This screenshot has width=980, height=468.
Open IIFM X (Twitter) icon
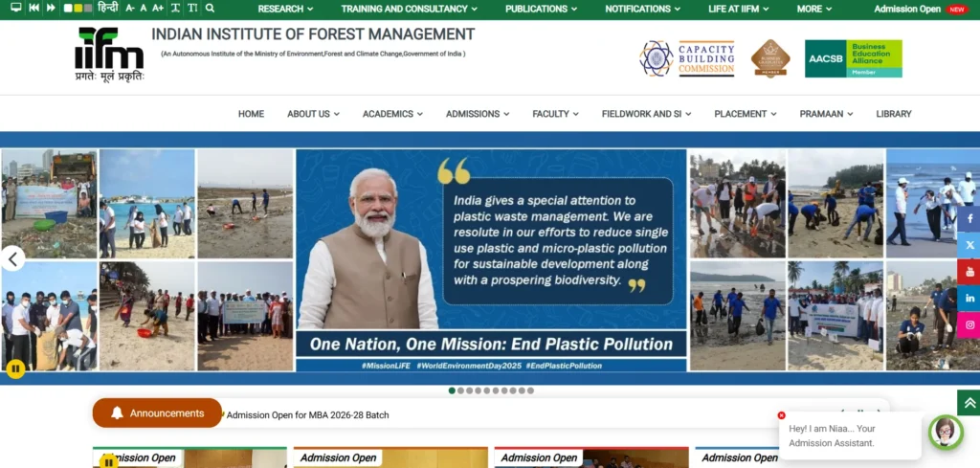click(x=969, y=245)
